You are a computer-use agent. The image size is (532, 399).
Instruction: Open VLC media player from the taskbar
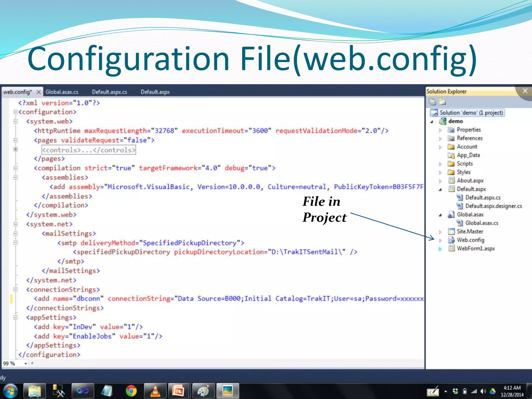point(155,391)
